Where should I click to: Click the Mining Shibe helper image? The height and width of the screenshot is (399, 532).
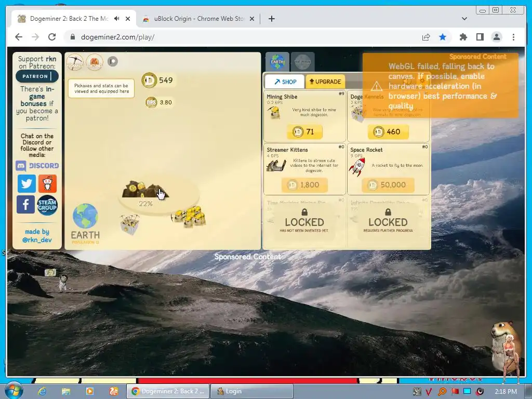click(274, 113)
